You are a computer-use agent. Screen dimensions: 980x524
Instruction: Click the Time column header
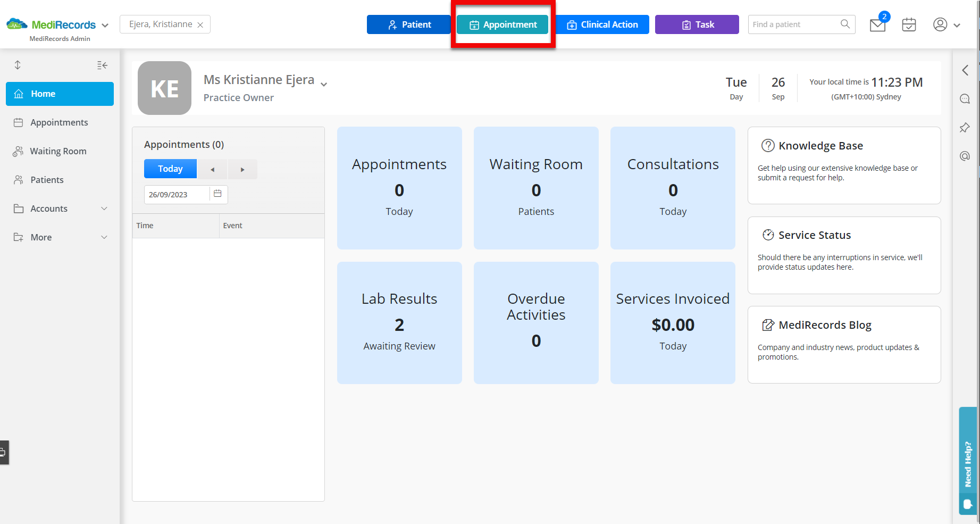175,226
